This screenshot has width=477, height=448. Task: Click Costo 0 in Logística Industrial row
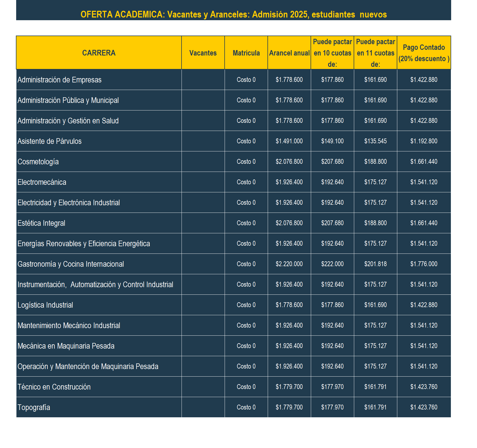click(246, 305)
